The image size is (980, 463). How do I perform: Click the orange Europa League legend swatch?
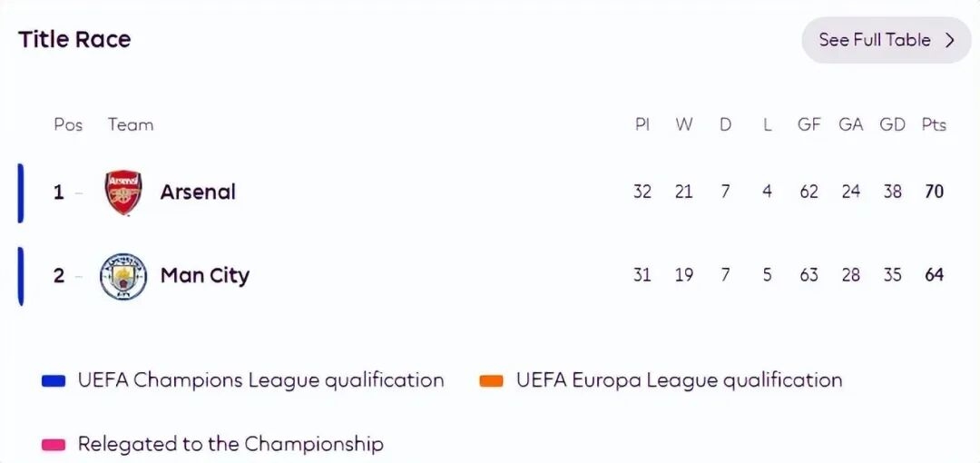pyautogui.click(x=491, y=381)
